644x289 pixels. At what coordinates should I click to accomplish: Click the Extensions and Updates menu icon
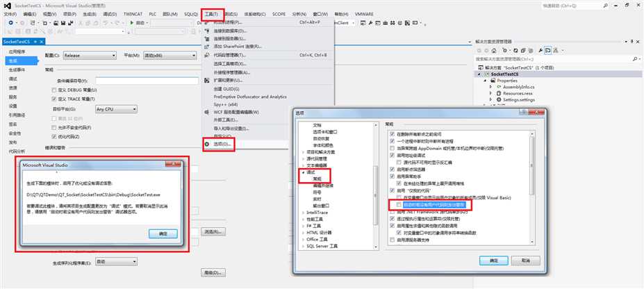(207, 80)
